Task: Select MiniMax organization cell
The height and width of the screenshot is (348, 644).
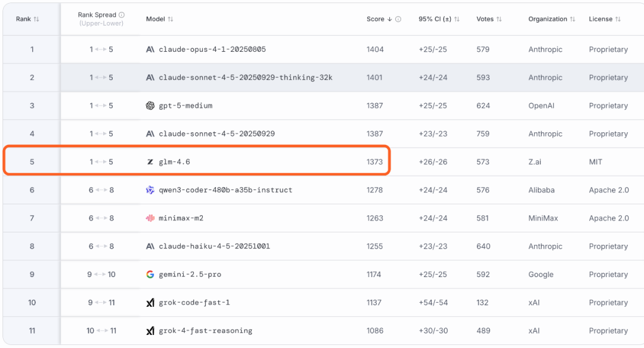Action: (x=543, y=218)
